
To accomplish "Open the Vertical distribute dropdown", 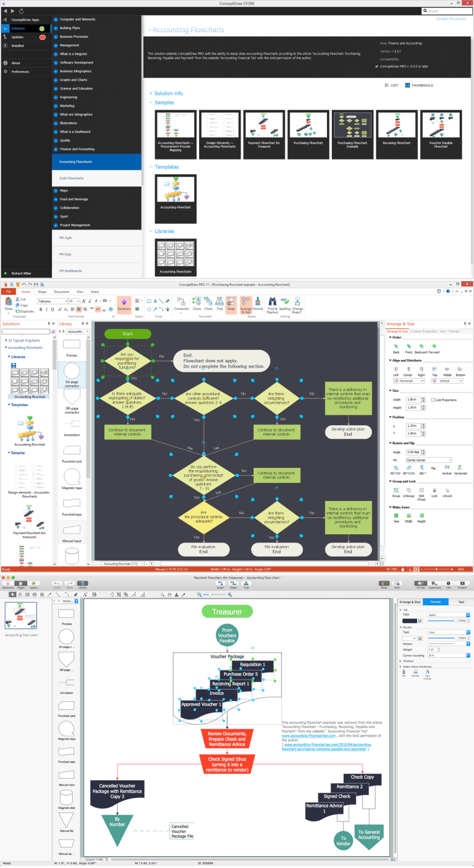I will (462, 381).
